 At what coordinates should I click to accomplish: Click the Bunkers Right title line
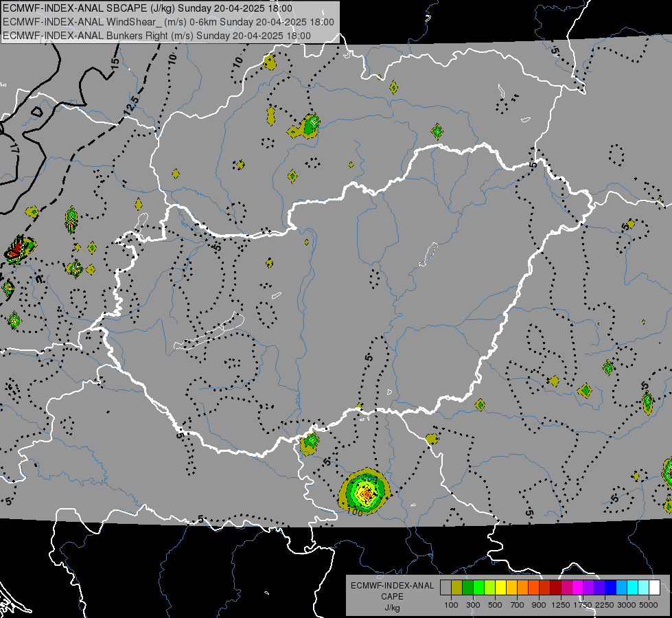157,36
